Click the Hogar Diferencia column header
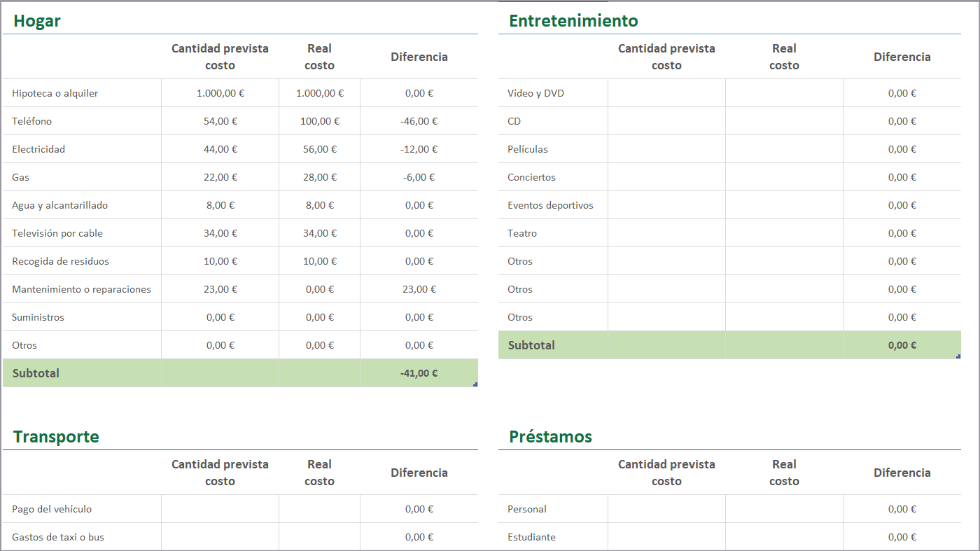 pyautogui.click(x=419, y=57)
